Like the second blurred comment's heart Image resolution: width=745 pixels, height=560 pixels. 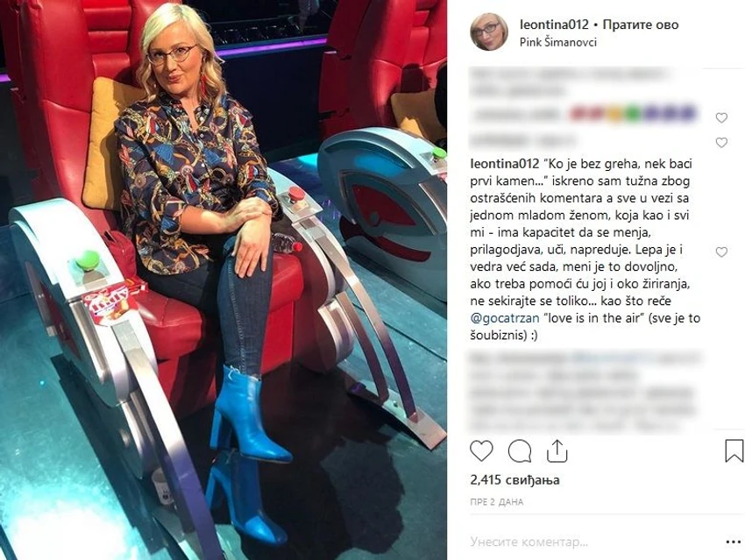721,143
